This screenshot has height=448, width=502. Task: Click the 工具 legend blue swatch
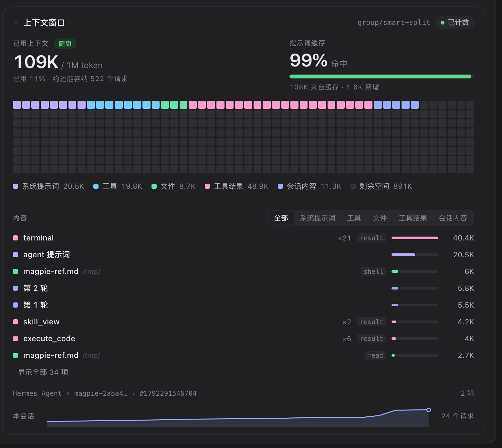pyautogui.click(x=96, y=186)
